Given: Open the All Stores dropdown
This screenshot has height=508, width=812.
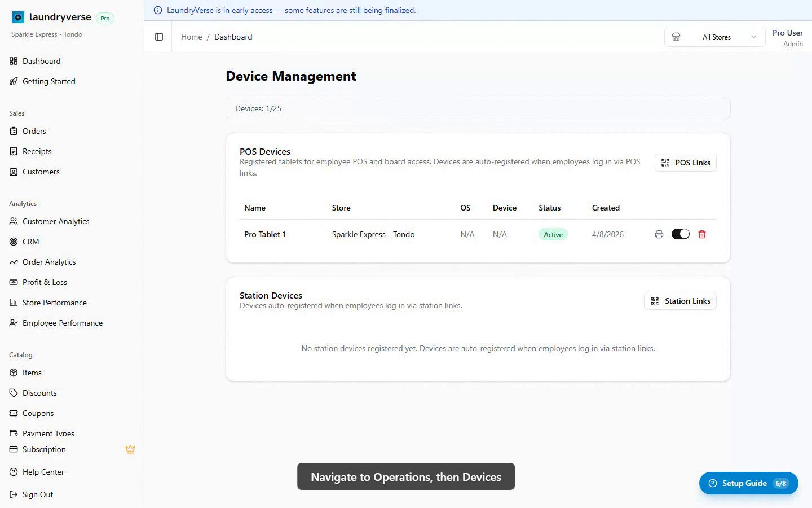Looking at the screenshot, I should pos(716,37).
